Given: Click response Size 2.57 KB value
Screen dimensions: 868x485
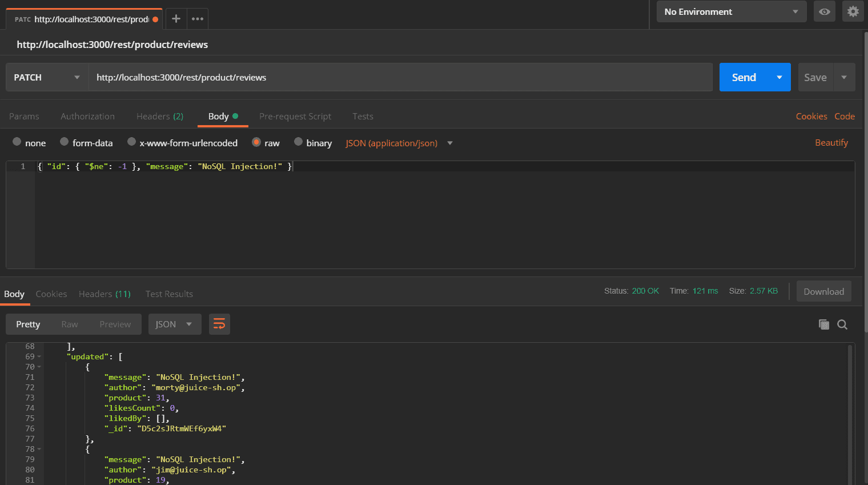Looking at the screenshot, I should pos(763,291).
